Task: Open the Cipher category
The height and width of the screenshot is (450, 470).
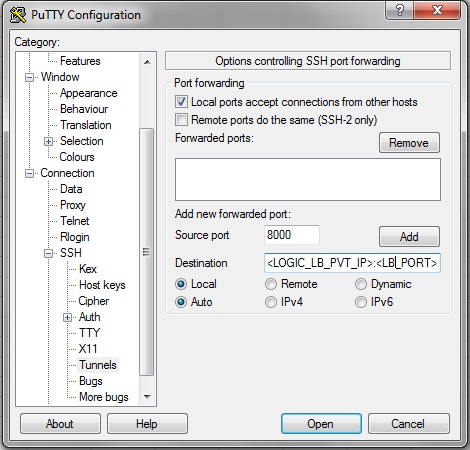Action: [x=94, y=301]
